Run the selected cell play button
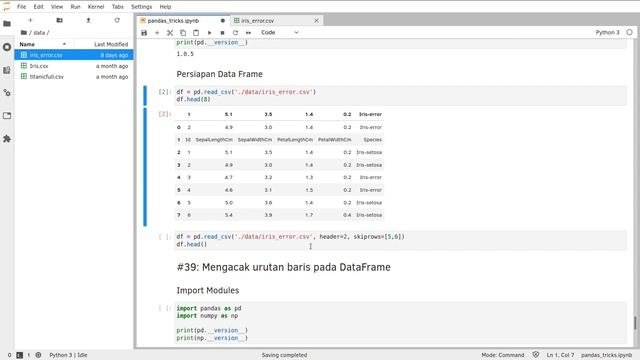The image size is (640, 360). click(x=209, y=33)
